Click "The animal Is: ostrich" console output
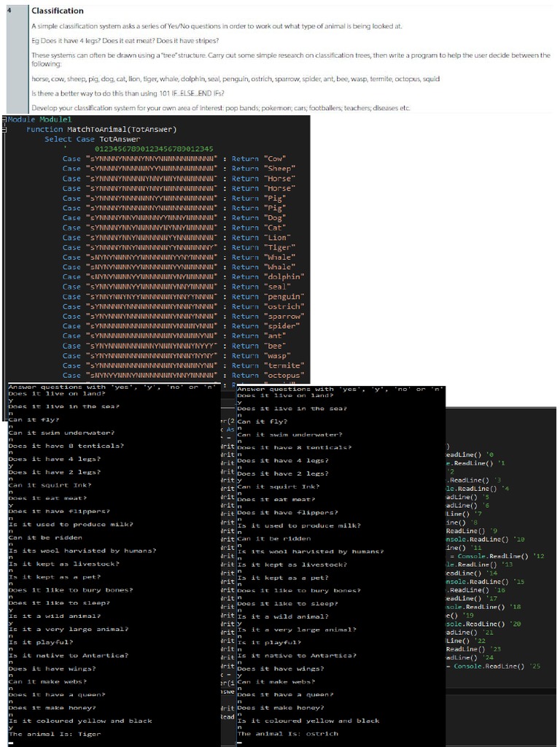The image size is (560, 747). (x=291, y=734)
